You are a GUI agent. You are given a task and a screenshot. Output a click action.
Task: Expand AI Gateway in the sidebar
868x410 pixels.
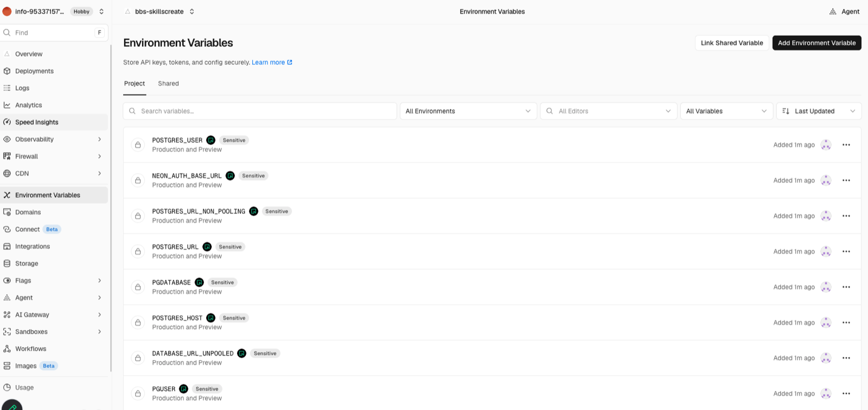click(x=100, y=315)
